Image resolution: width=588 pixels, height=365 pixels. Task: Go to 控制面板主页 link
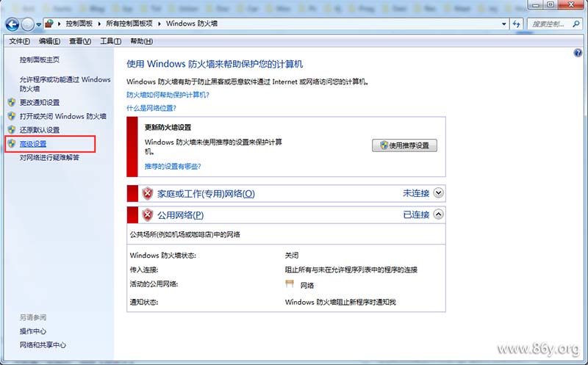pos(40,59)
